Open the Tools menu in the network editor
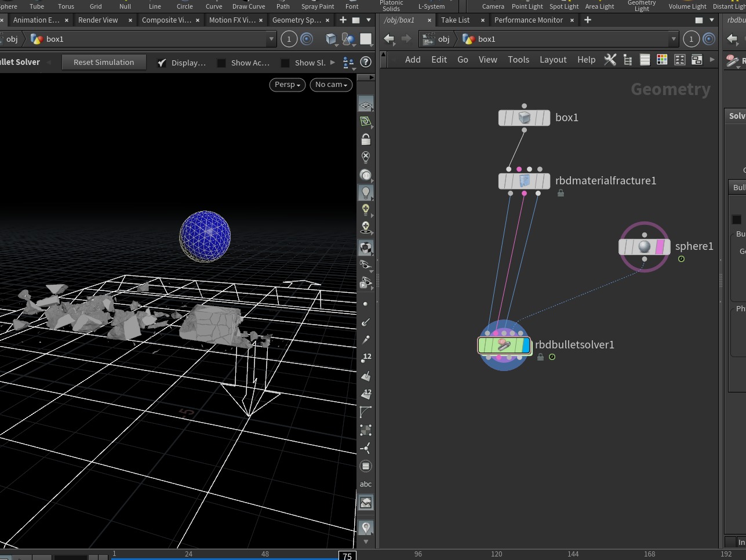Image resolution: width=746 pixels, height=560 pixels. pyautogui.click(x=518, y=59)
